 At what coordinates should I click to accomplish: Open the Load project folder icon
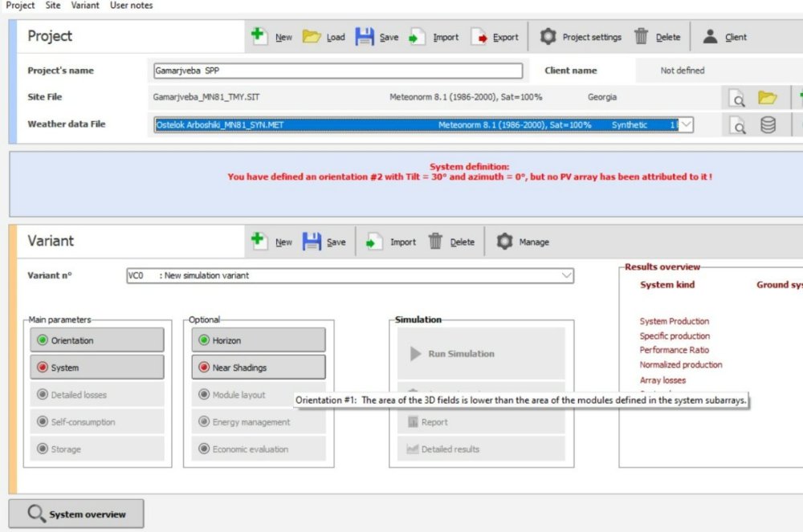[x=311, y=37]
